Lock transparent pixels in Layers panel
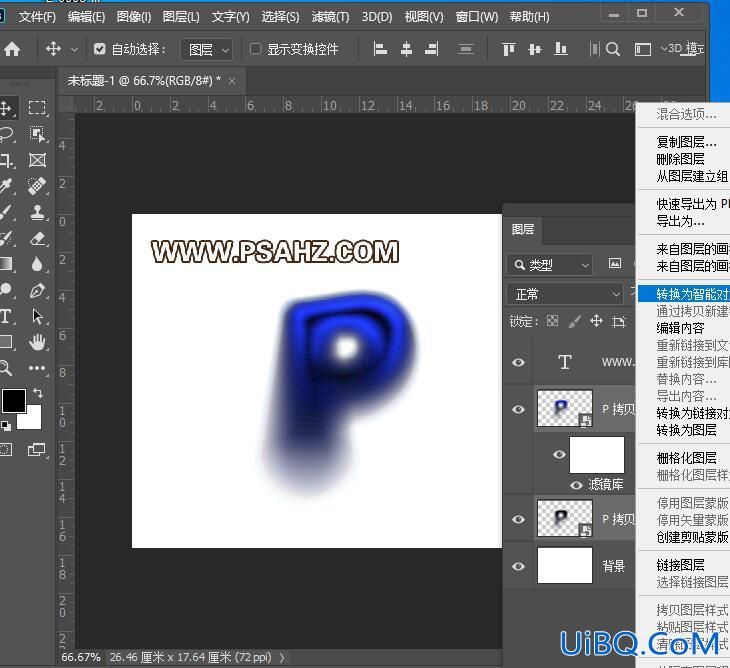Screen dimensions: 730x668 (x=553, y=321)
